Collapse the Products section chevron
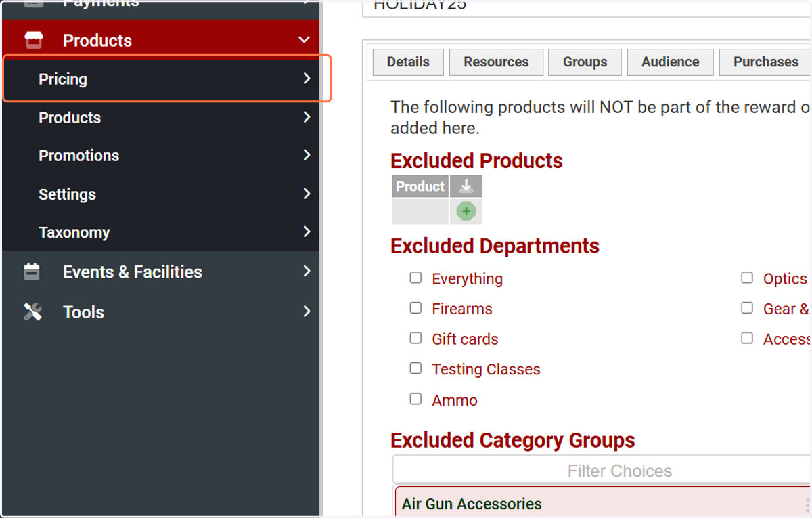The image size is (812, 518). click(x=304, y=40)
